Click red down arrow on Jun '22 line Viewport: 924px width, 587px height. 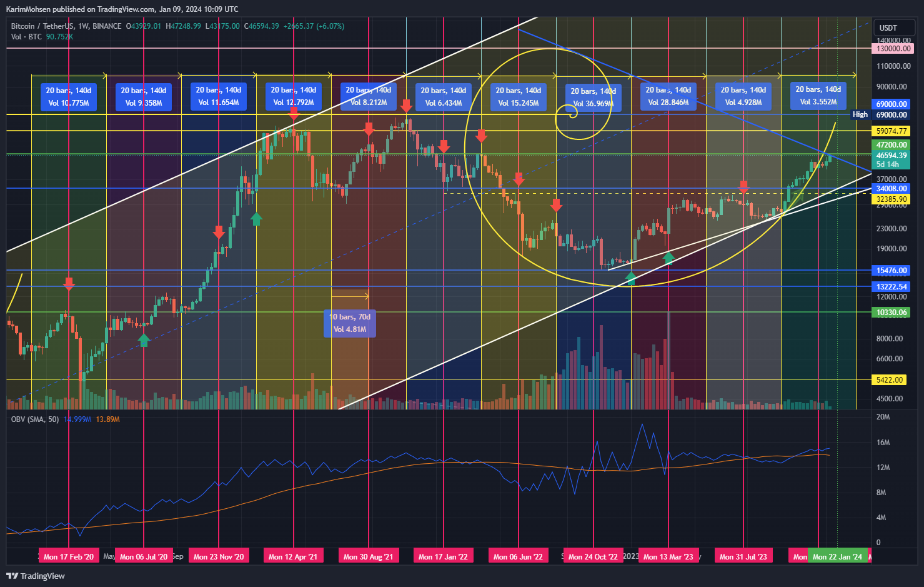(x=519, y=179)
